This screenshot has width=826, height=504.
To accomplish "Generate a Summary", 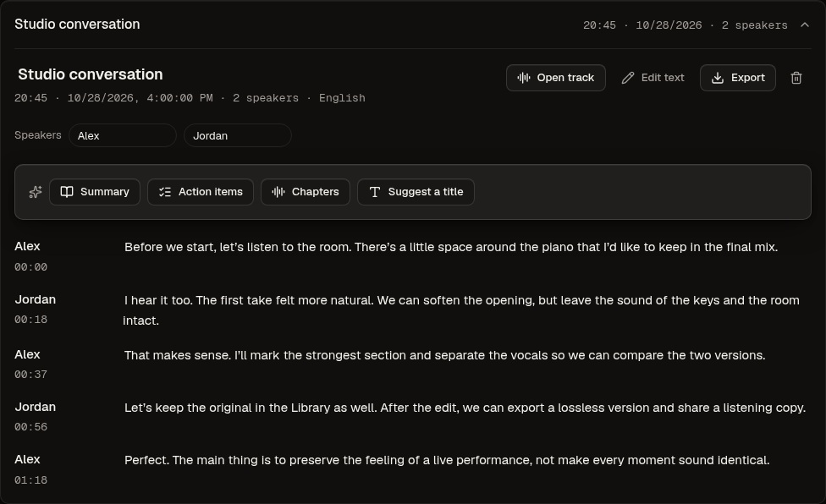I will [95, 192].
